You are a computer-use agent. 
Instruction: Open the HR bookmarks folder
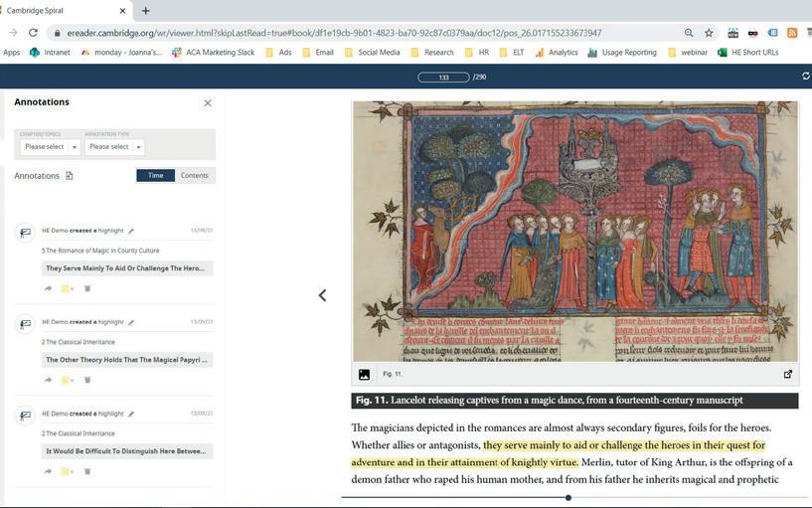click(477, 53)
